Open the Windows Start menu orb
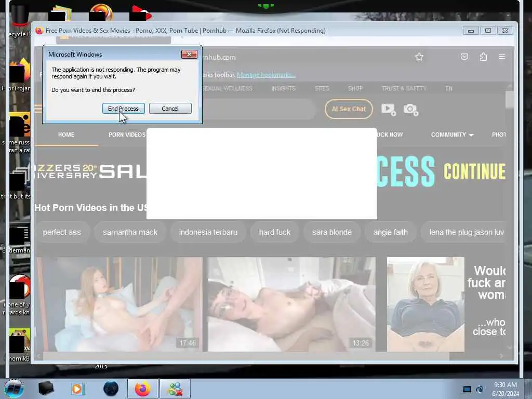 14,389
